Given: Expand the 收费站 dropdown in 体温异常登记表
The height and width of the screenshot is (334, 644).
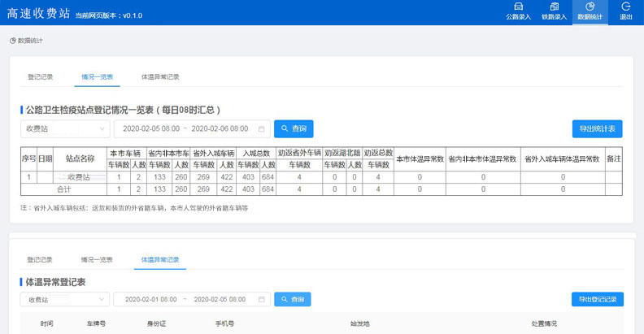Looking at the screenshot, I should click(65, 299).
